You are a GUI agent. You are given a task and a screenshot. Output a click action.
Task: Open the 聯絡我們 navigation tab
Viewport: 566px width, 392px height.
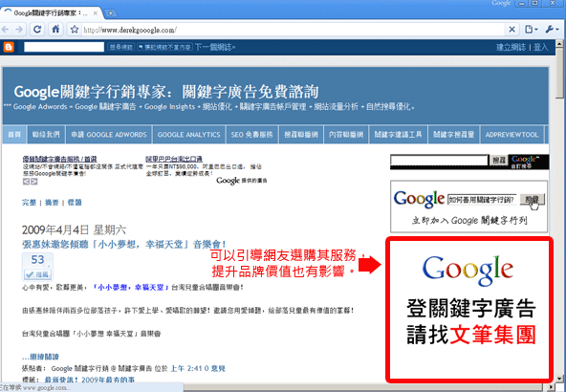[x=46, y=135]
